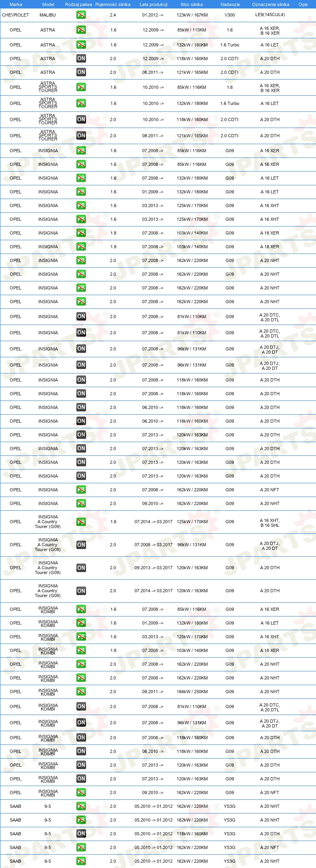This screenshot has height=868, width=316.
Task: Click petrol icon for Insignia Kombi 03.2013 row
Action: tap(81, 637)
